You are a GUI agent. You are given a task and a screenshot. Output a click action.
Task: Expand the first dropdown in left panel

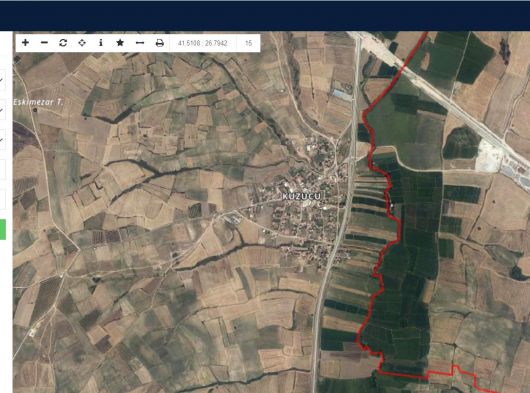pos(2,80)
